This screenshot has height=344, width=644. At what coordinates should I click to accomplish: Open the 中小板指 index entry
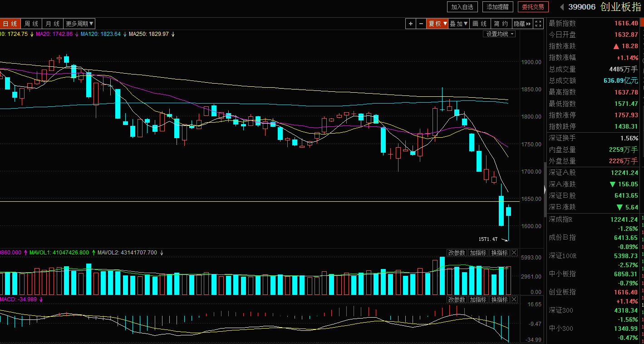click(x=594, y=278)
